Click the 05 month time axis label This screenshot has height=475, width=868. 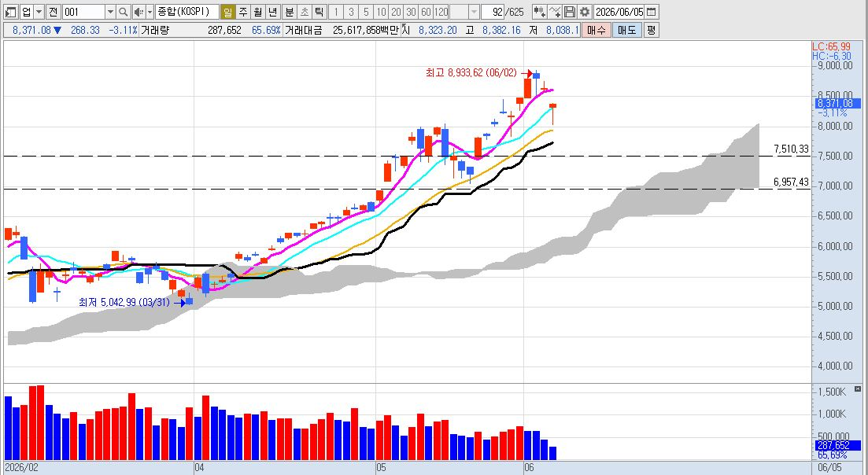pyautogui.click(x=381, y=468)
